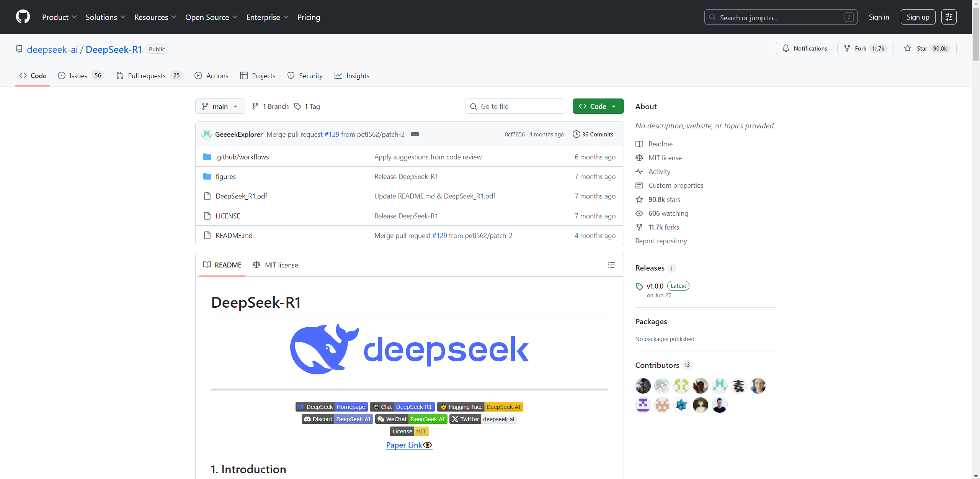Expand commit message ellipsis icon

coord(415,134)
